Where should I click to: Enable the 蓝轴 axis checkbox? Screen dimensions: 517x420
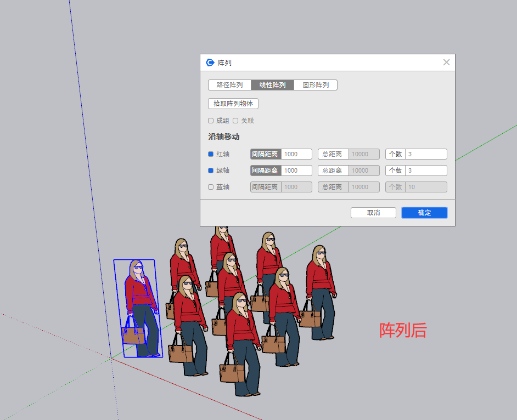211,187
